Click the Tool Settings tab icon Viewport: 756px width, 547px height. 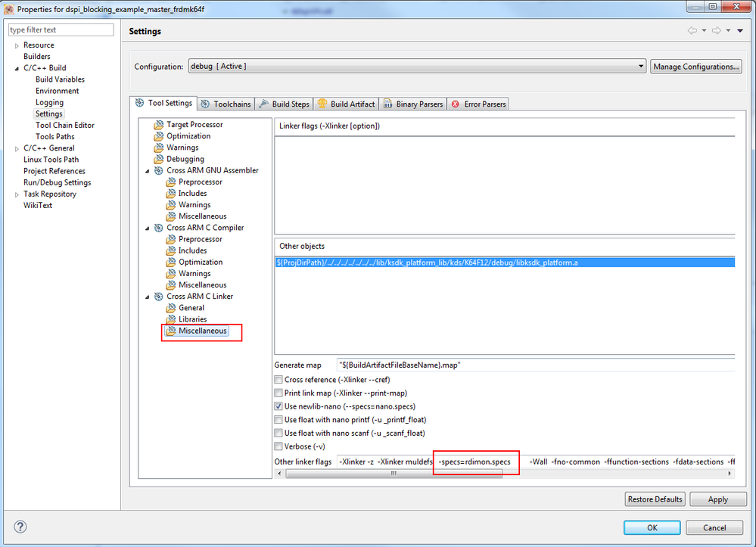click(140, 103)
